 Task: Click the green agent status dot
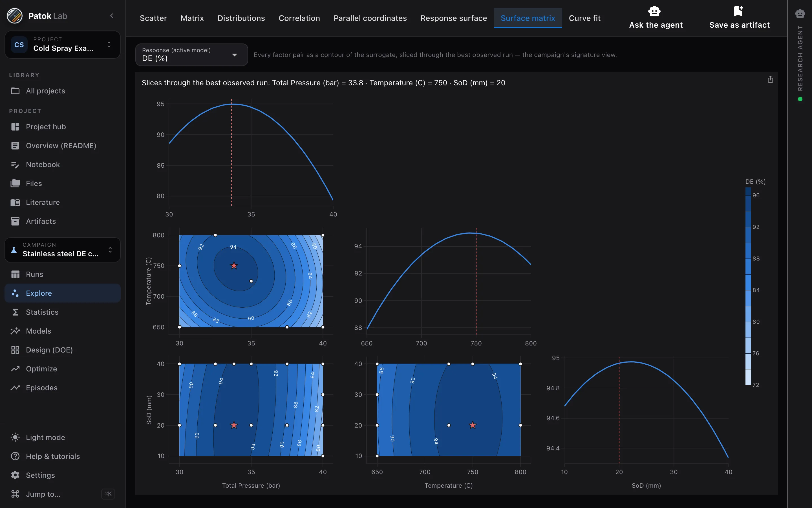[x=800, y=99]
